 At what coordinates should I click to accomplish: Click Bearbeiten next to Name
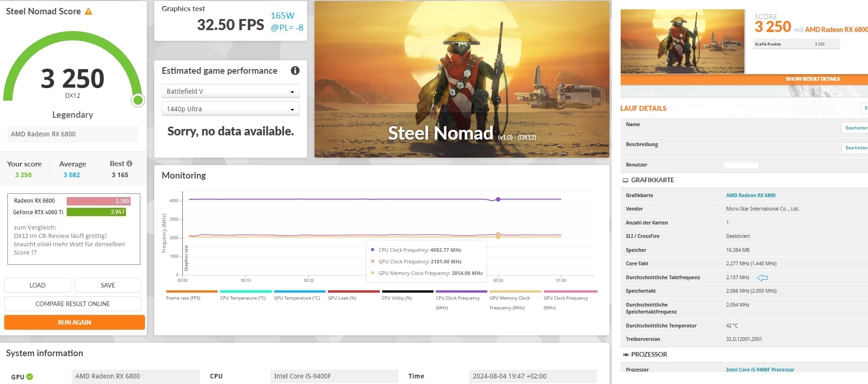pyautogui.click(x=855, y=128)
